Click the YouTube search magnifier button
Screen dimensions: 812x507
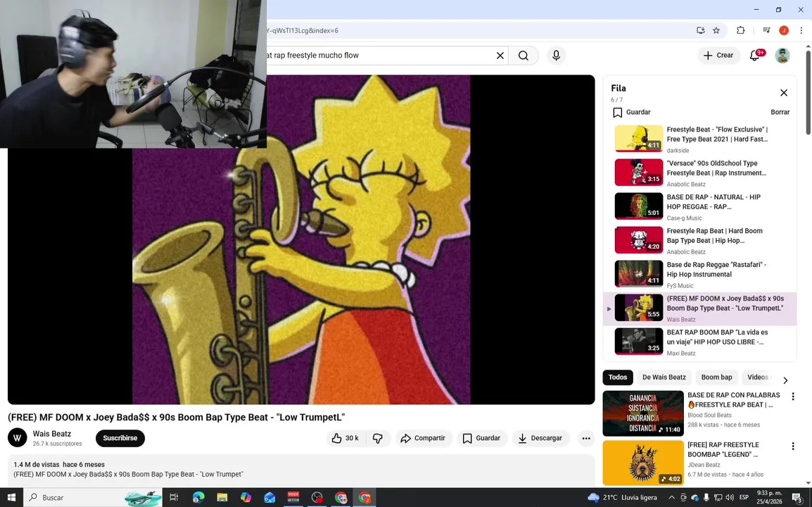tap(523, 56)
